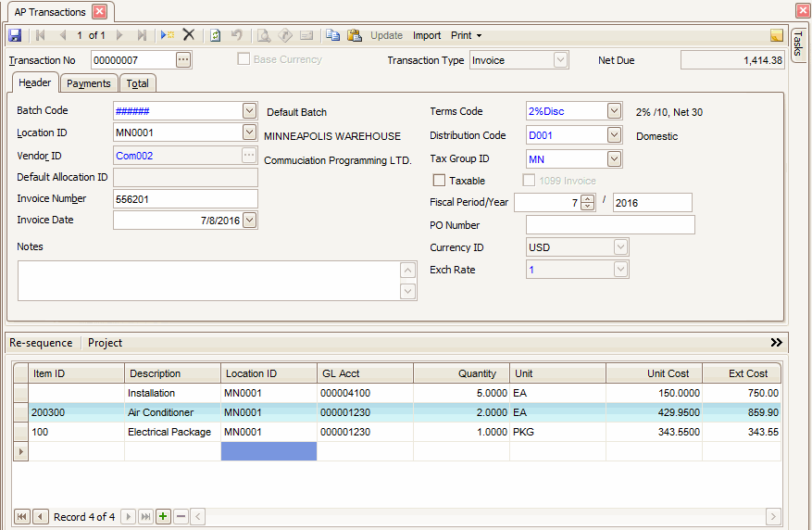Switch to the Payments tab
This screenshot has width=812, height=530.
tap(89, 83)
